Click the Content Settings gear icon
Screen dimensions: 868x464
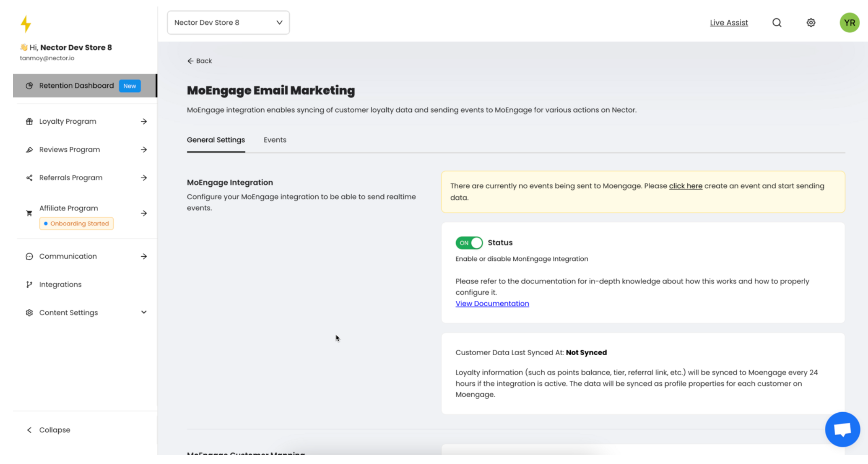pos(29,312)
